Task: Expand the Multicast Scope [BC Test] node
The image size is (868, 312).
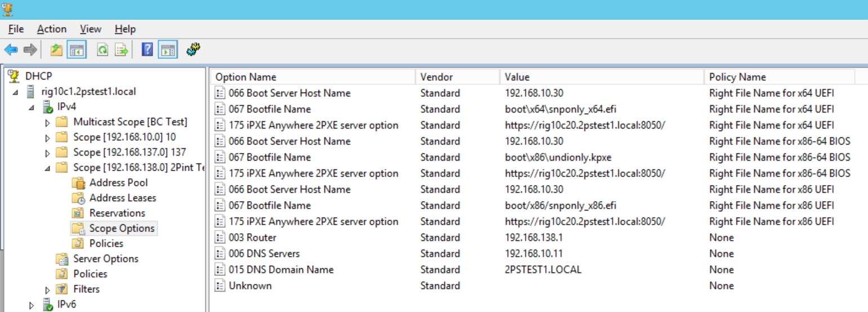Action: point(48,122)
